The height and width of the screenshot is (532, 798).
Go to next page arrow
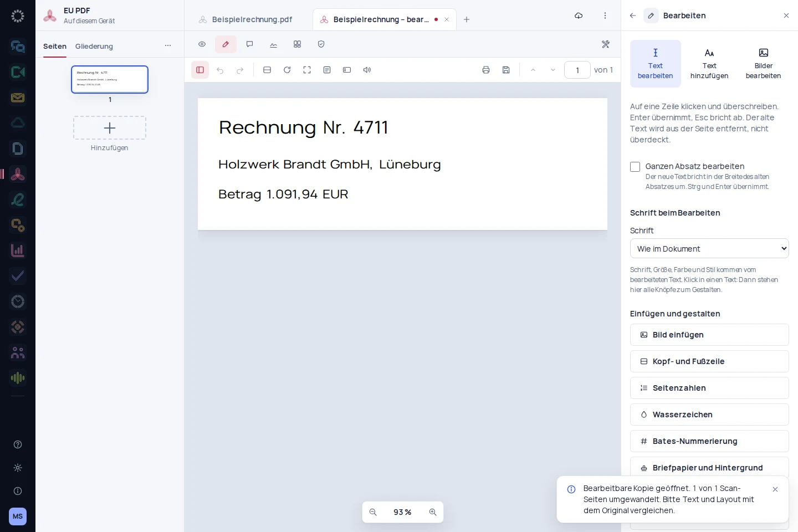pos(553,70)
